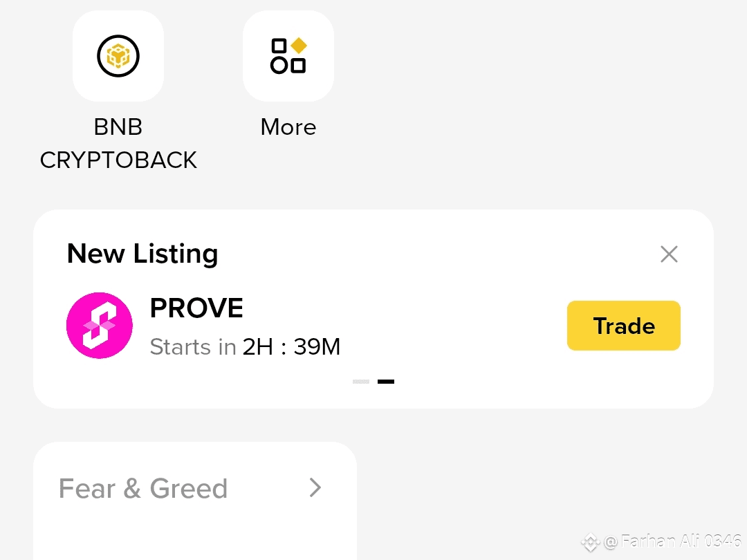Dismiss the New Listing card with X

(669, 254)
